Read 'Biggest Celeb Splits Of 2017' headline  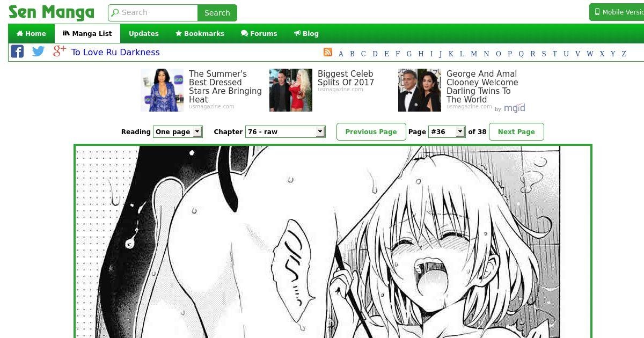[x=346, y=78]
